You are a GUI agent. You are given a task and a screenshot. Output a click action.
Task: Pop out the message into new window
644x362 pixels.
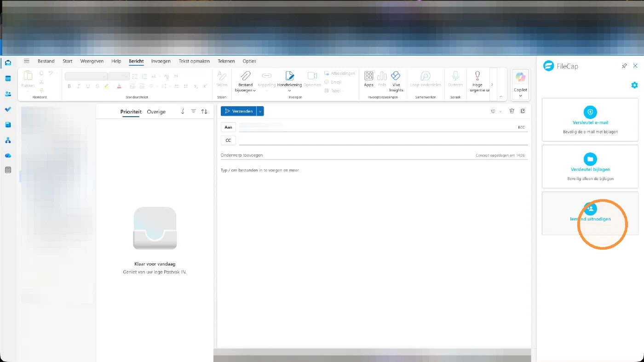coord(523,111)
